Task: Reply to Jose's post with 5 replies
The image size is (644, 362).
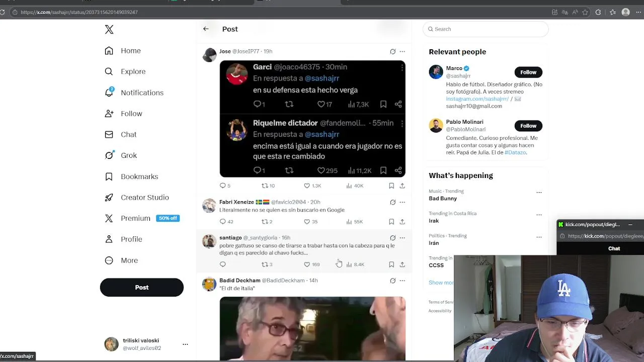Action: [x=225, y=186]
